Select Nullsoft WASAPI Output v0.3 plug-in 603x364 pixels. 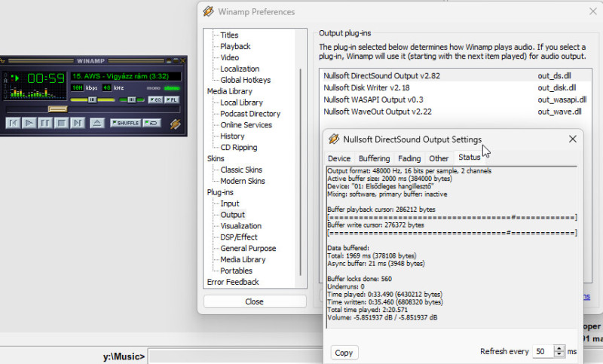pyautogui.click(x=455, y=99)
